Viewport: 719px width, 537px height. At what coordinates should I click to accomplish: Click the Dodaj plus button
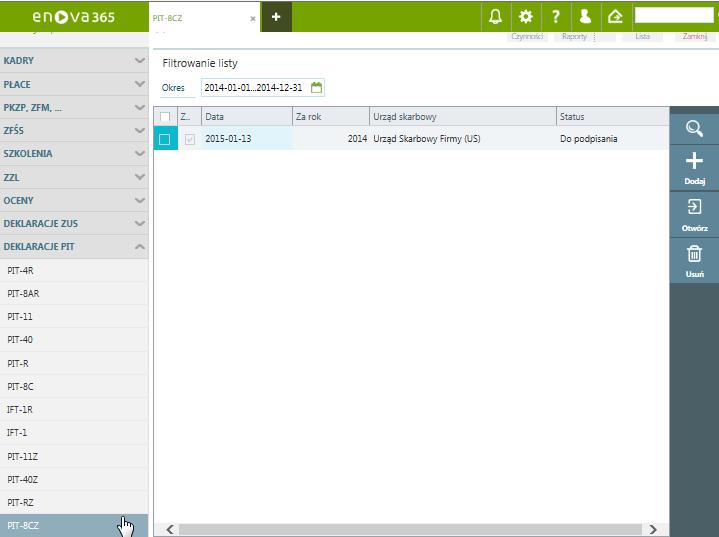(x=694, y=168)
